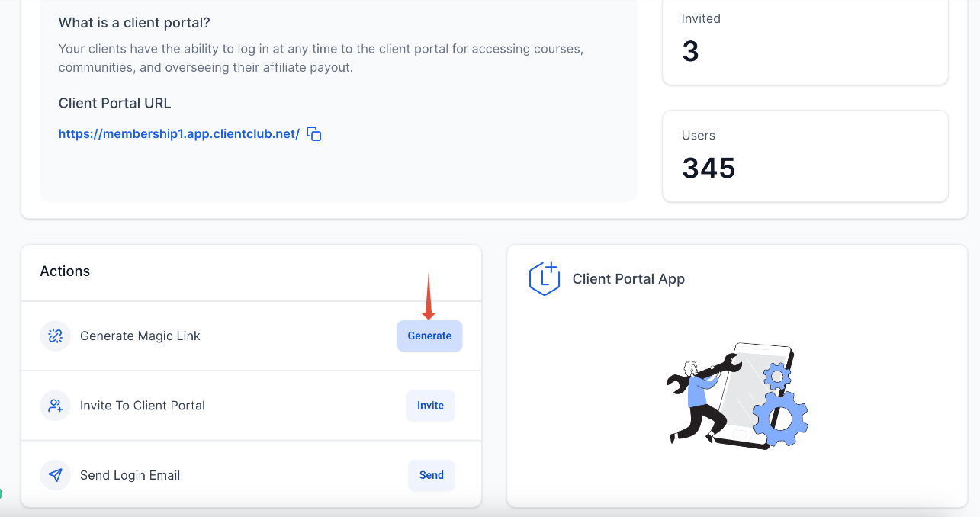Screen dimensions: 980x517
Task: Click the add-user invite icon
Action: [x=55, y=406]
